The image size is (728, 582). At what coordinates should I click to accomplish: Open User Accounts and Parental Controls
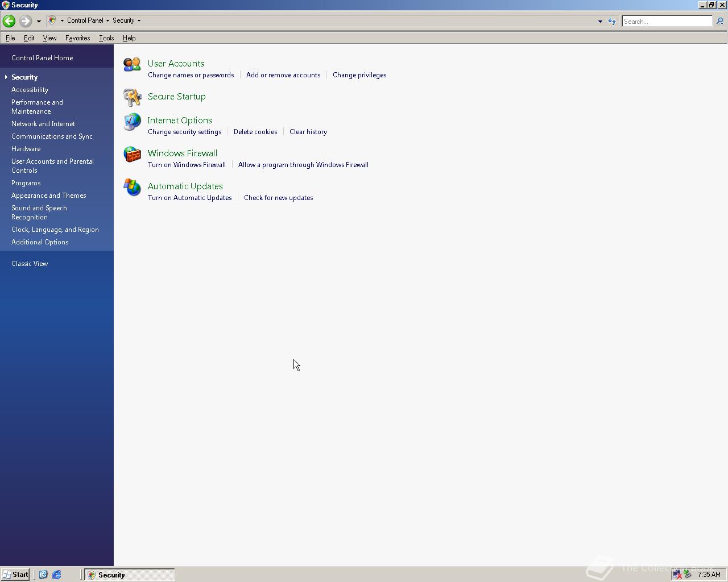pyautogui.click(x=52, y=166)
